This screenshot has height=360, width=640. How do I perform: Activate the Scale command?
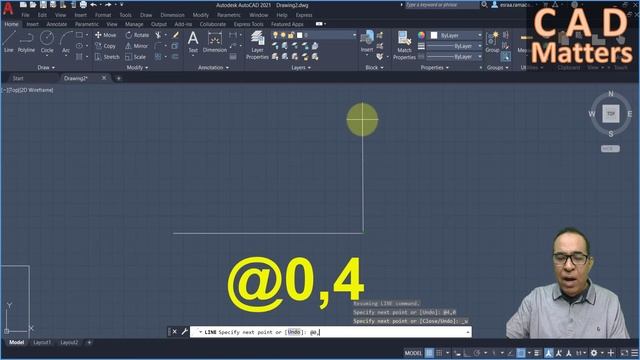pos(136,57)
